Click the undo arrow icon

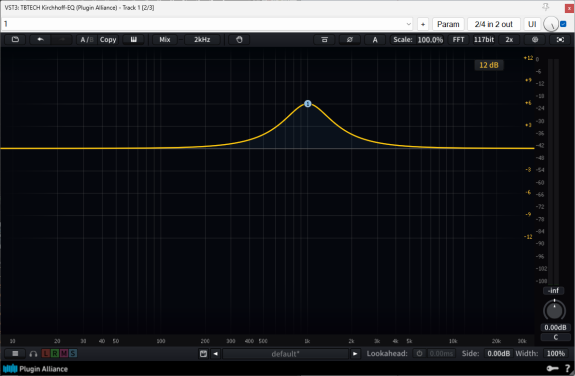pos(40,40)
